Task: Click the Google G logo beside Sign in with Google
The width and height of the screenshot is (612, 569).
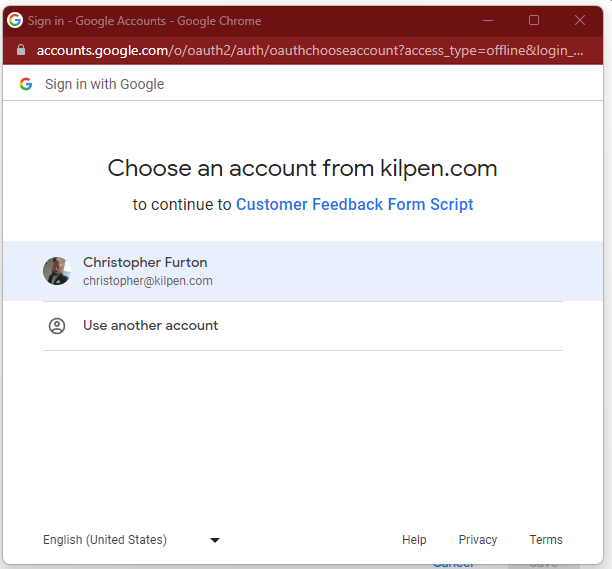Action: click(x=26, y=84)
